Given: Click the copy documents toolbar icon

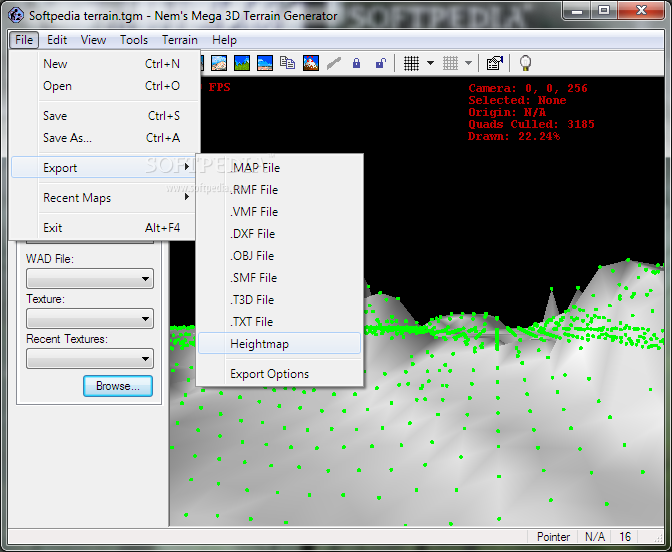Looking at the screenshot, I should pyautogui.click(x=288, y=63).
